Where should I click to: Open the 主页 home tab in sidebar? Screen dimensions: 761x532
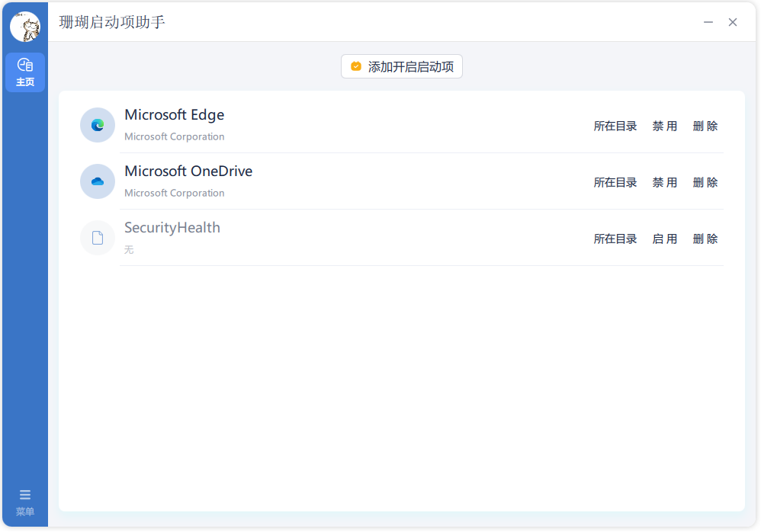pyautogui.click(x=25, y=72)
